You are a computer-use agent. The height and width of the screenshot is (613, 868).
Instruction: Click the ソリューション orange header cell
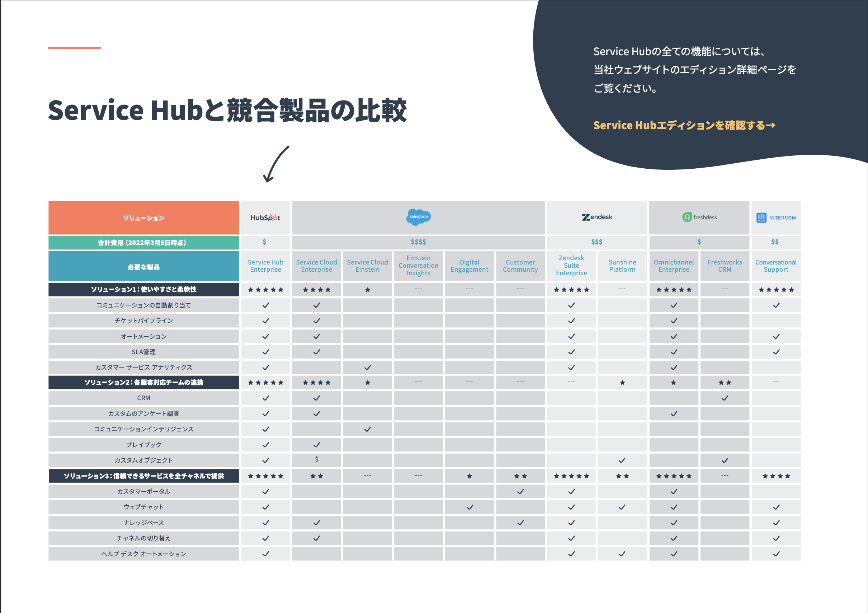click(x=144, y=217)
